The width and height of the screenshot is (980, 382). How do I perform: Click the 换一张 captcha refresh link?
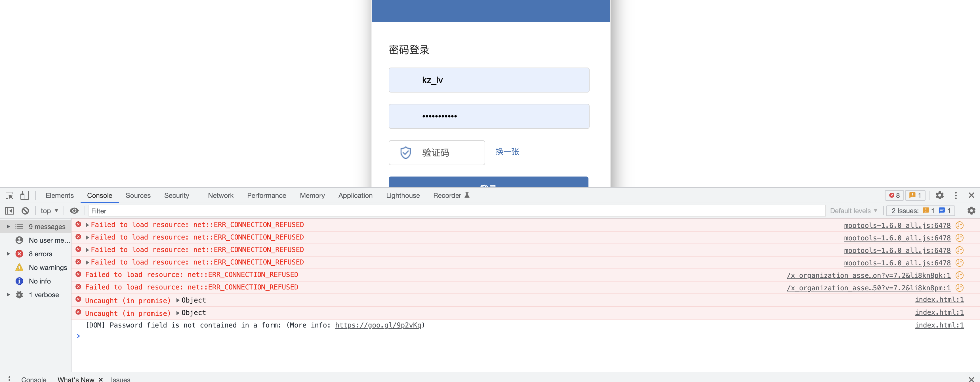point(507,152)
